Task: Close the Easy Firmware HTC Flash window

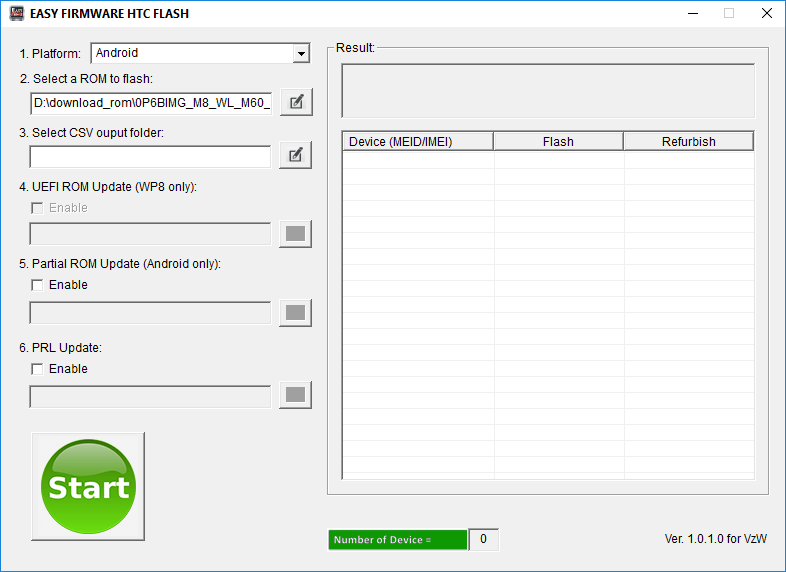Action: 767,14
